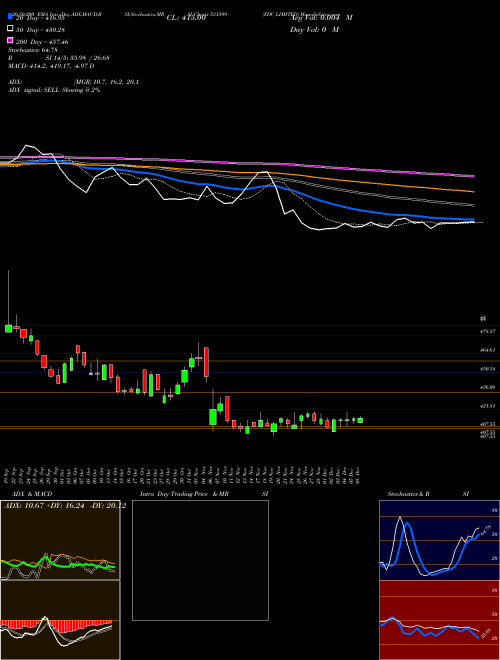Click the 'SI 14/3: 33.98 / 26.68' line
Image resolution: width=500 pixels, height=660 pixels.
click(x=78, y=58)
